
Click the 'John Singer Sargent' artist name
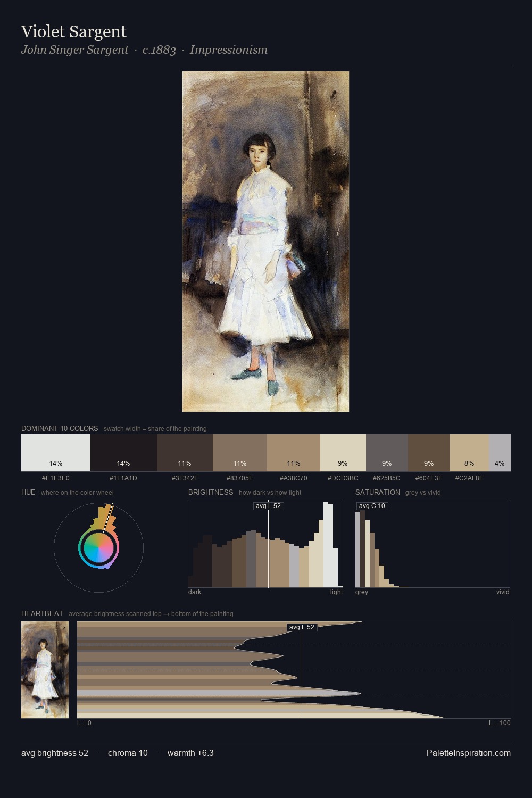tap(74, 50)
